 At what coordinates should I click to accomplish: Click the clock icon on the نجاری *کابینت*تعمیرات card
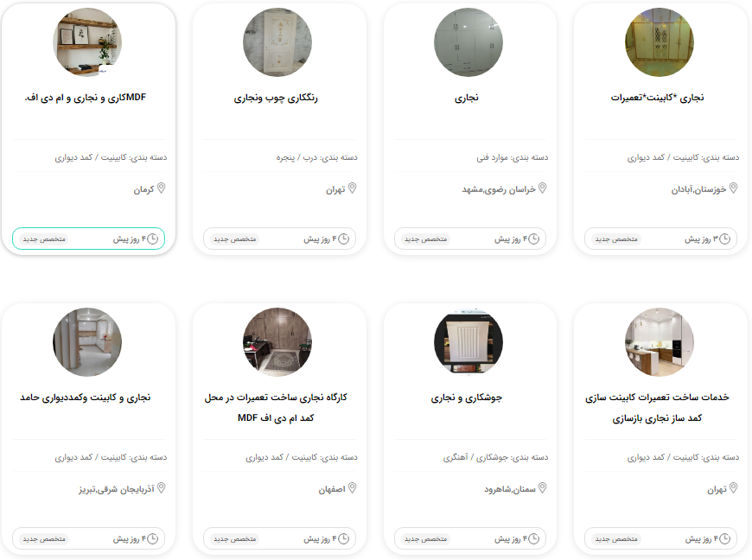pos(724,239)
